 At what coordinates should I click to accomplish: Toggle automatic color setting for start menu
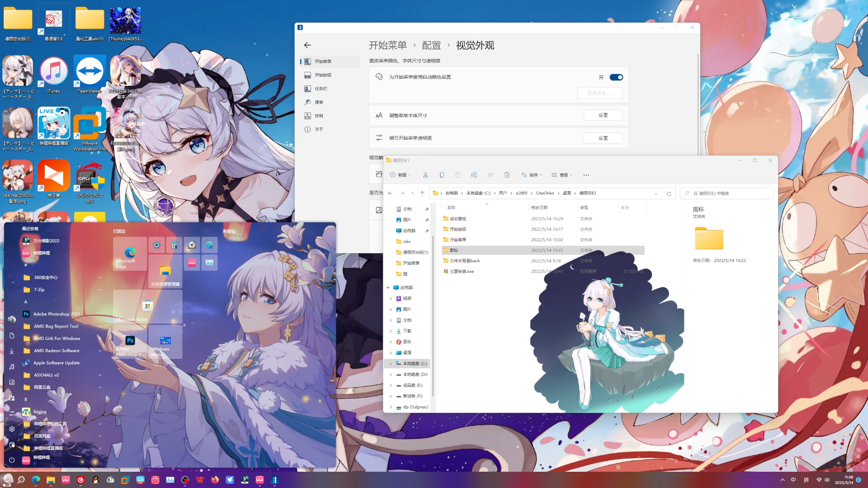[616, 77]
